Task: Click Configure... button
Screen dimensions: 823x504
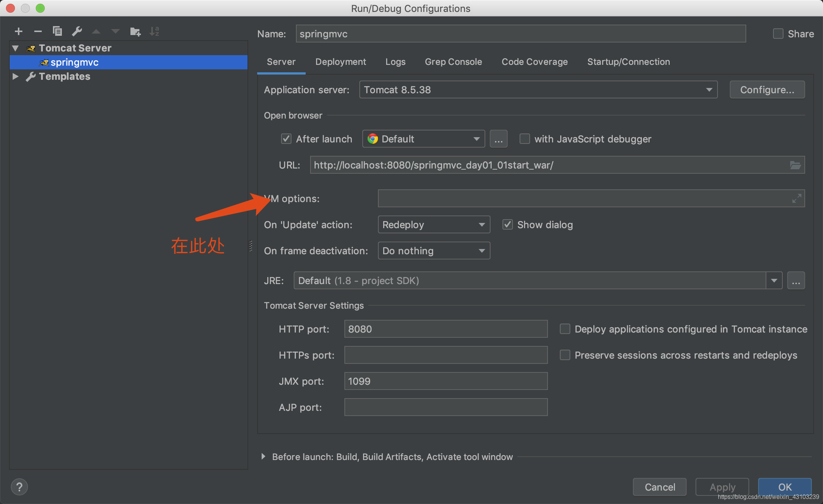Action: tap(767, 90)
